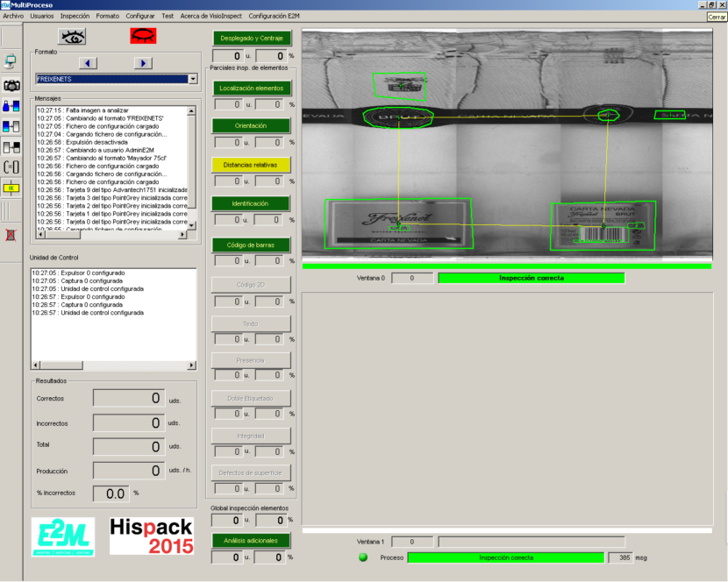Click the Cerrar button at top right
This screenshot has height=582, width=728.
(717, 17)
